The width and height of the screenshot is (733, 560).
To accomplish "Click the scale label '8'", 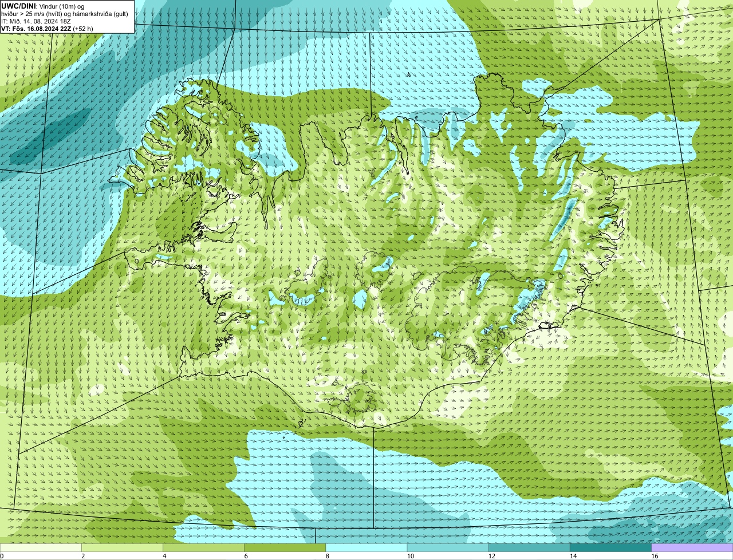I will pos(328,556).
